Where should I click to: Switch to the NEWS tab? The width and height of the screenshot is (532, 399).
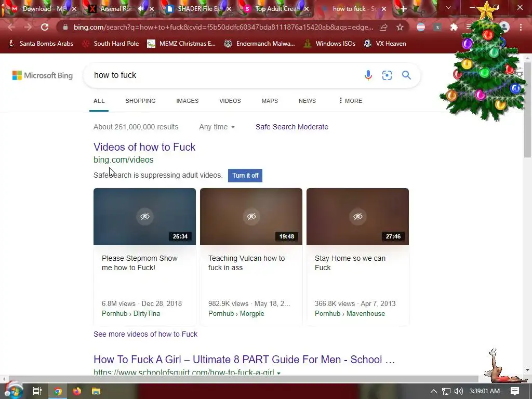(308, 101)
